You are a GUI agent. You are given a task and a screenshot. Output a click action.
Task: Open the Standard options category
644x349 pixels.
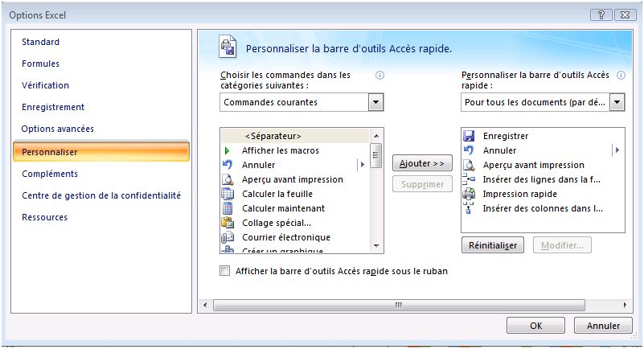click(40, 42)
